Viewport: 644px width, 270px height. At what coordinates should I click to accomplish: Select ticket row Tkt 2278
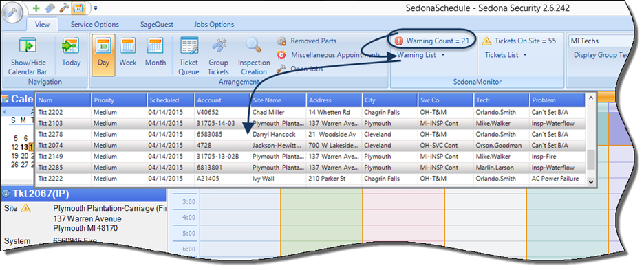point(311,134)
